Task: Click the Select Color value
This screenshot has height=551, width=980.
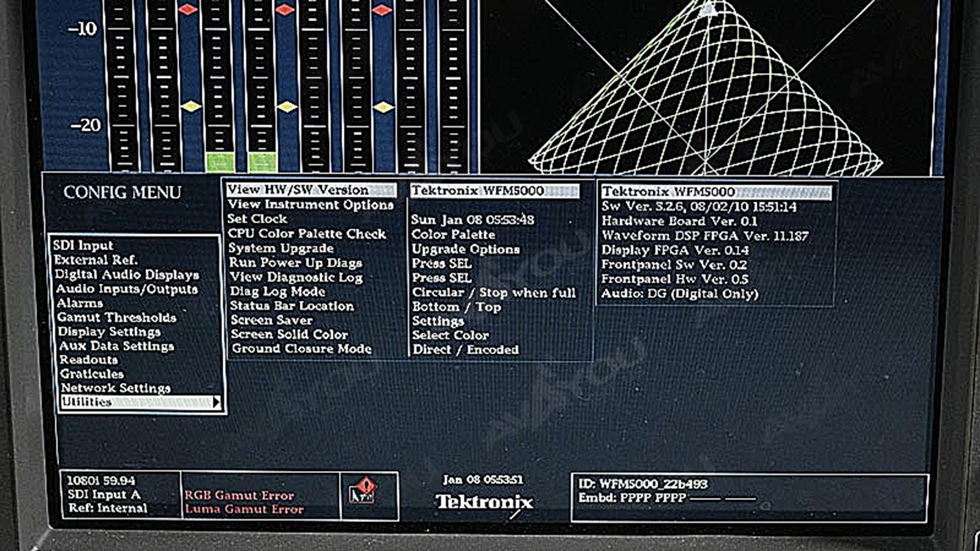Action: [451, 335]
